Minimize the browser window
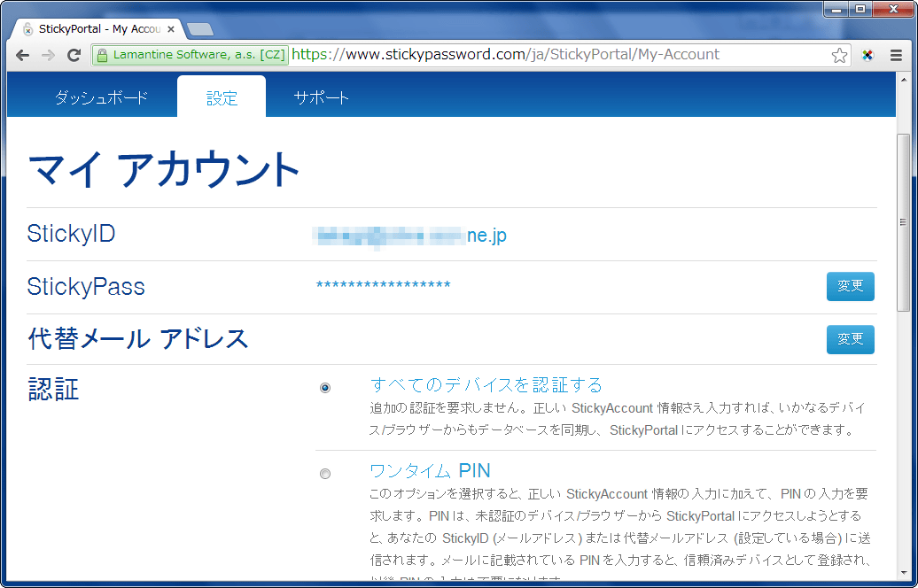The image size is (918, 588). pyautogui.click(x=836, y=9)
